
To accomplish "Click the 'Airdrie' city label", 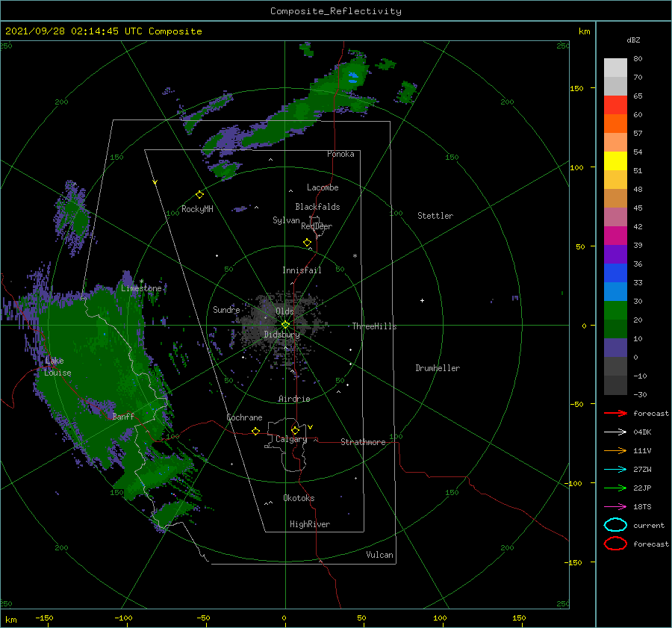I will (294, 399).
